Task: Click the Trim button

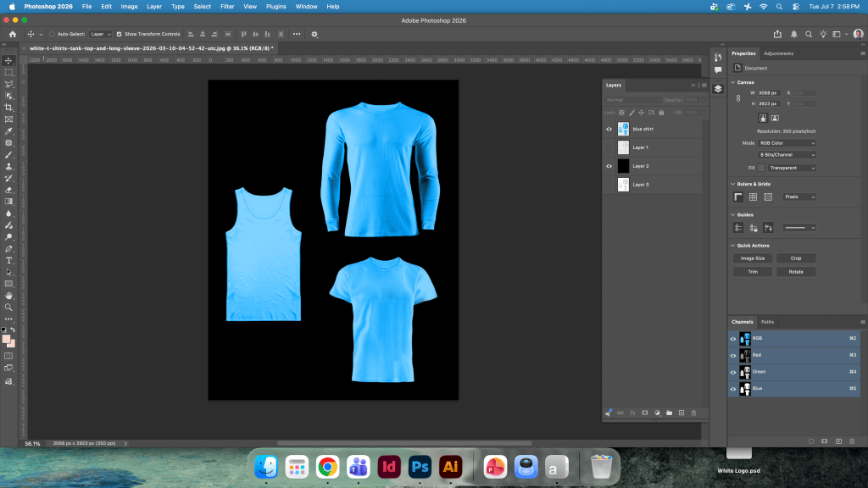Action: click(x=753, y=272)
